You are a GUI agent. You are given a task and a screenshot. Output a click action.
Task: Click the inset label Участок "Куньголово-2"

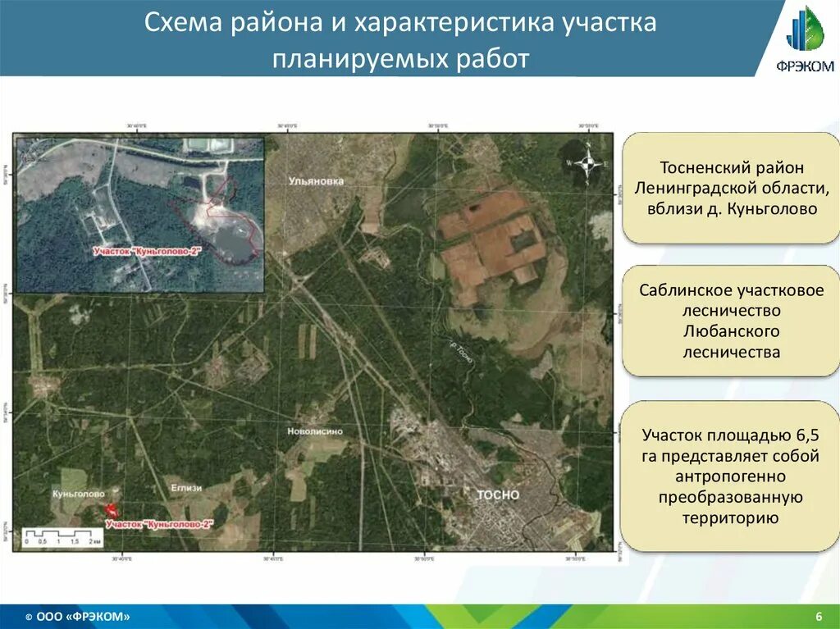click(x=147, y=251)
